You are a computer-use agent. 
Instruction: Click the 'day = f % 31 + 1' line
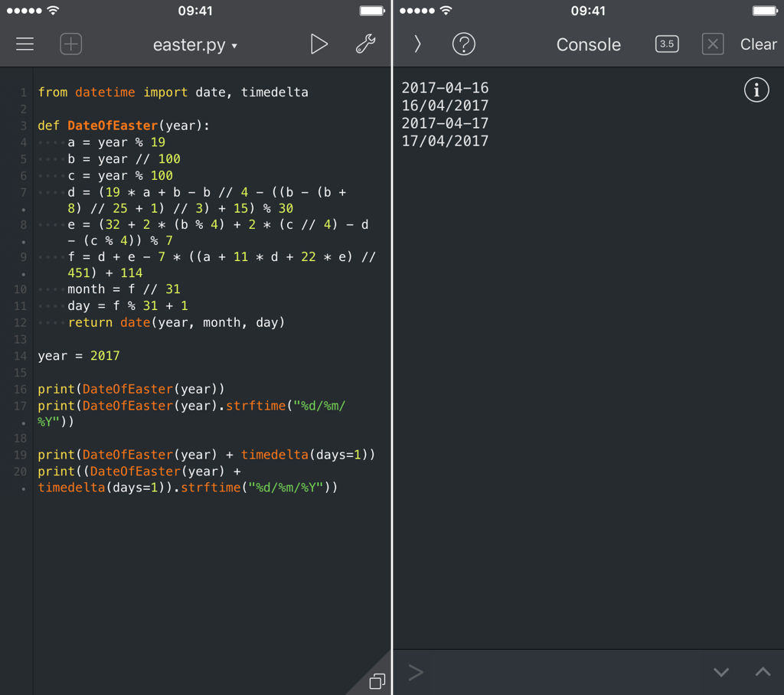coord(128,305)
